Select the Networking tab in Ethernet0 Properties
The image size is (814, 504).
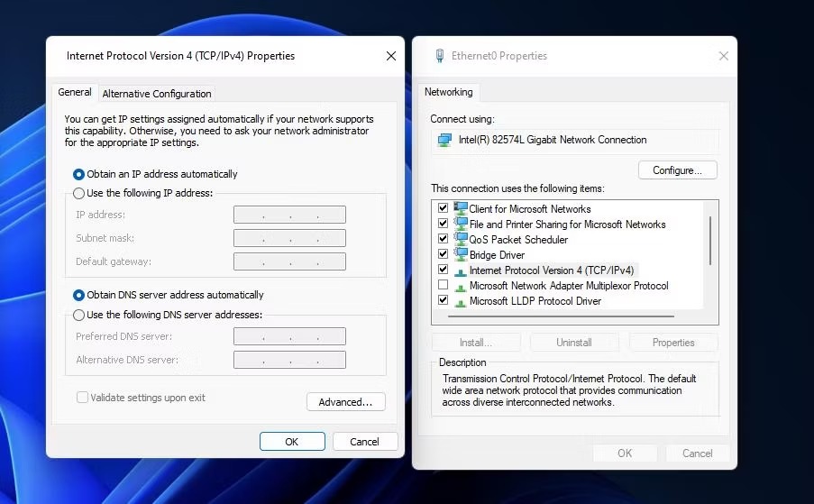449,92
